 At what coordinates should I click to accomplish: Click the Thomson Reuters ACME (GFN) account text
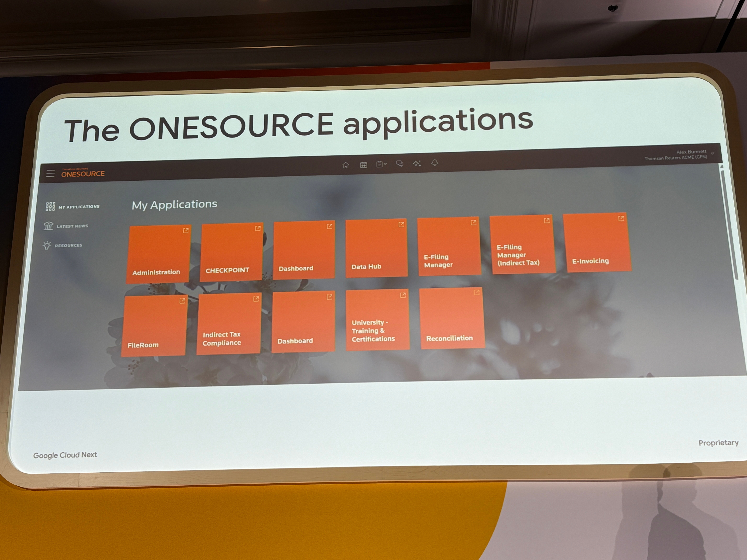pos(676,158)
